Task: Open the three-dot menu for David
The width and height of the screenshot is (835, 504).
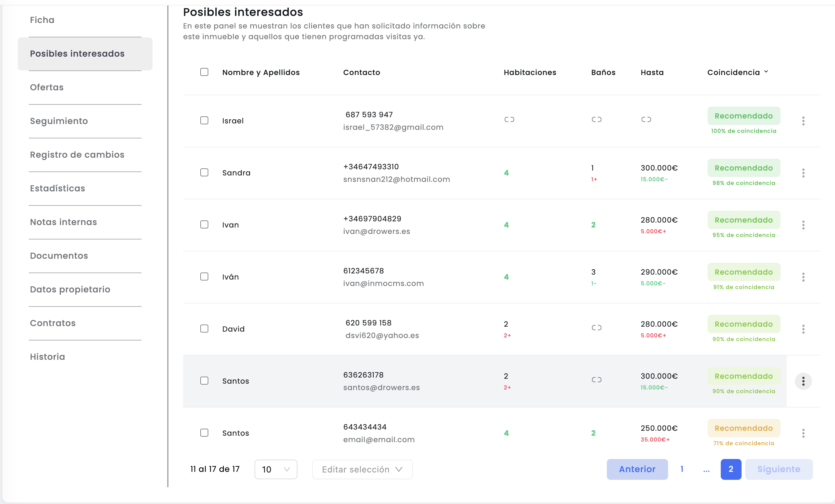Action: (803, 329)
